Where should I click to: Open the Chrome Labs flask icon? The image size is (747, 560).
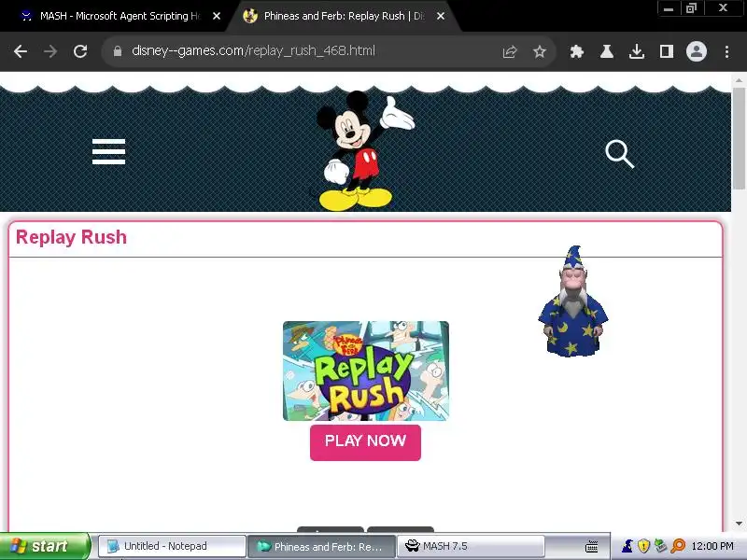pos(606,51)
